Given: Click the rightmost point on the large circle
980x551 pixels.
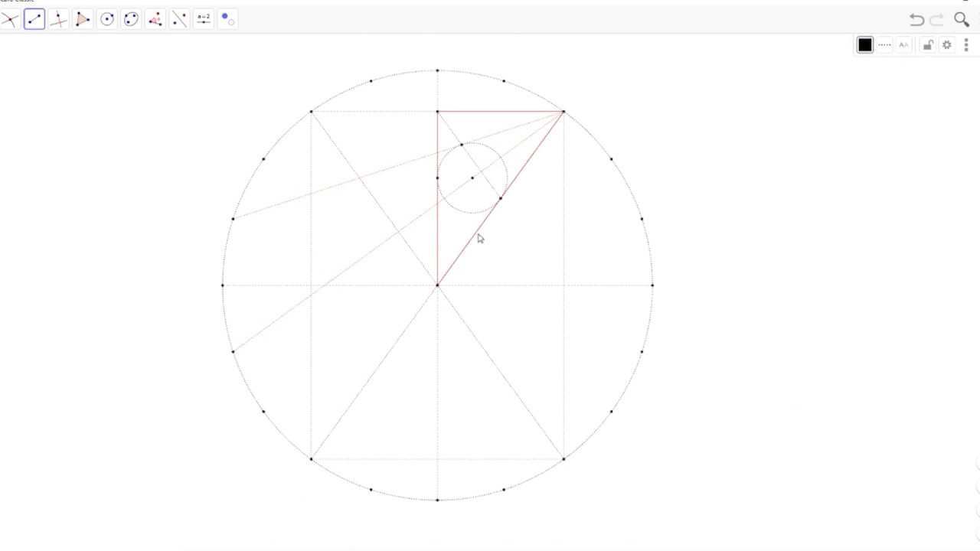Looking at the screenshot, I should [652, 285].
